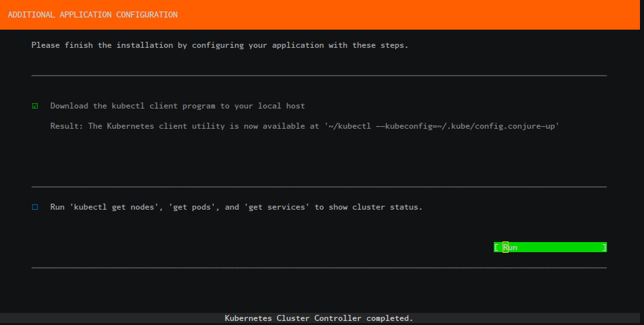Screen dimensions: 644x325
Task: Click the left bracket of Run button
Action: [x=496, y=247]
